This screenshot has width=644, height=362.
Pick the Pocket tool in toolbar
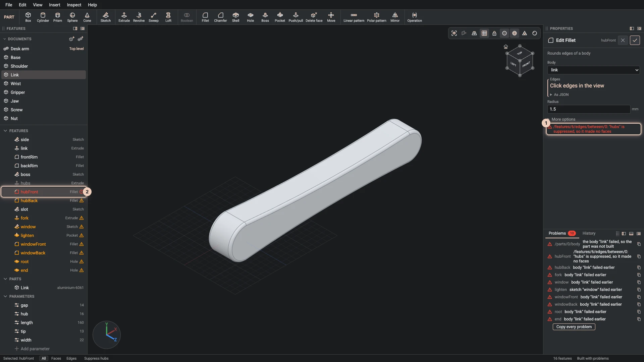(x=280, y=17)
